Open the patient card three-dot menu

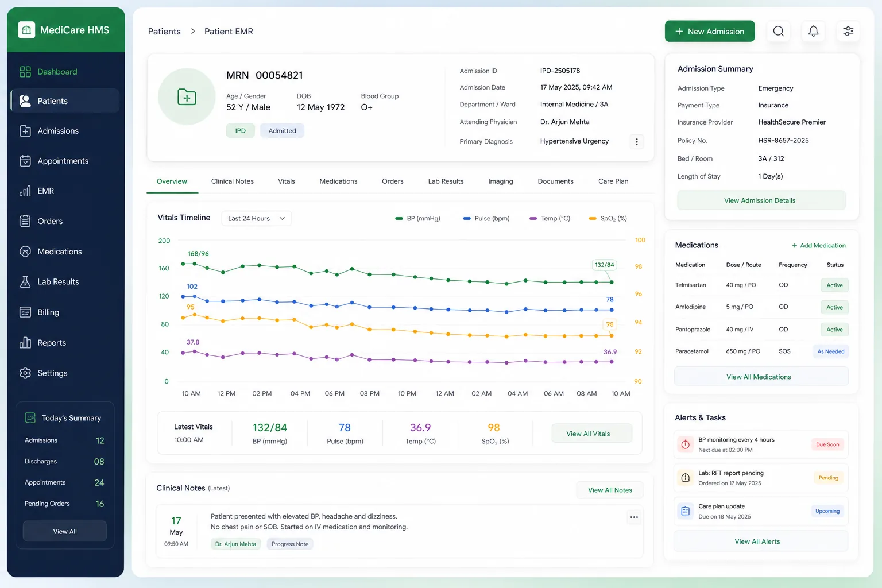637,142
